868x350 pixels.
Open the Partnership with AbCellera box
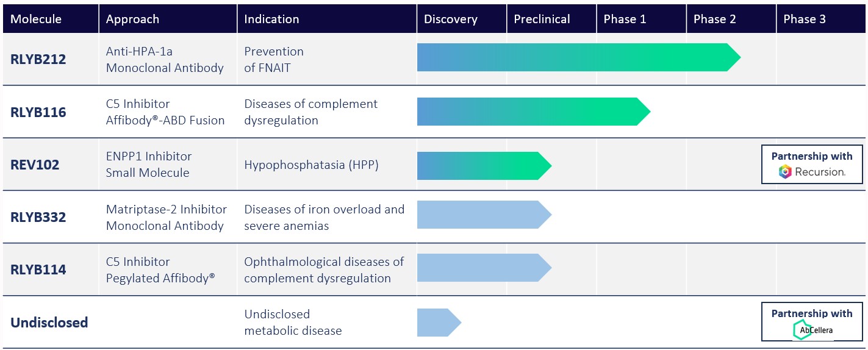[812, 321]
